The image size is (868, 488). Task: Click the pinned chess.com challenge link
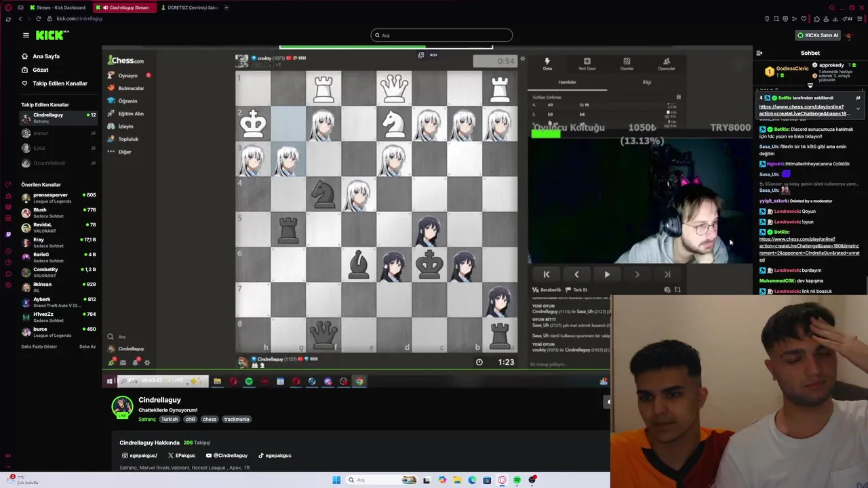pos(804,110)
